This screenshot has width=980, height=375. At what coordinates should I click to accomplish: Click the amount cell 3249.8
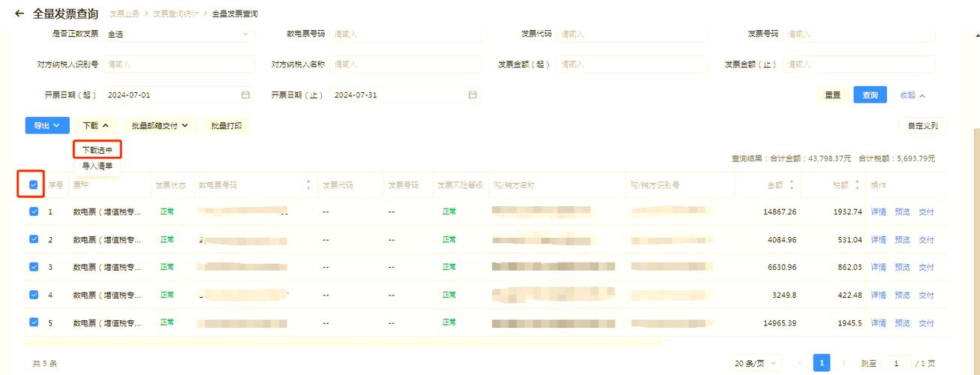(x=784, y=295)
